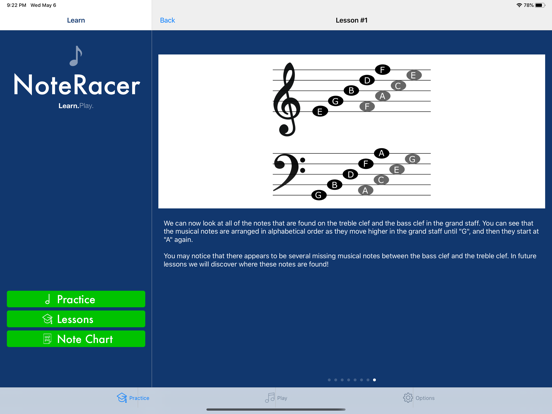The image size is (552, 414).
Task: Click the grand staff lesson image
Action: coord(351,131)
